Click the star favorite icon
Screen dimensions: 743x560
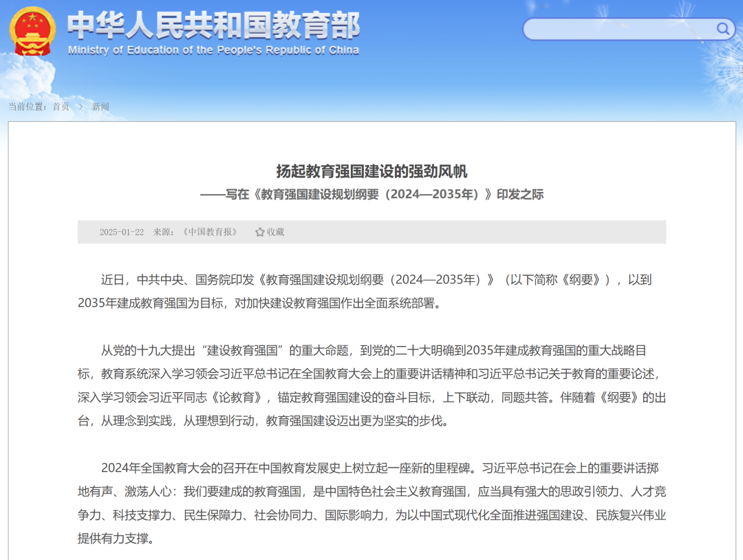pos(259,232)
